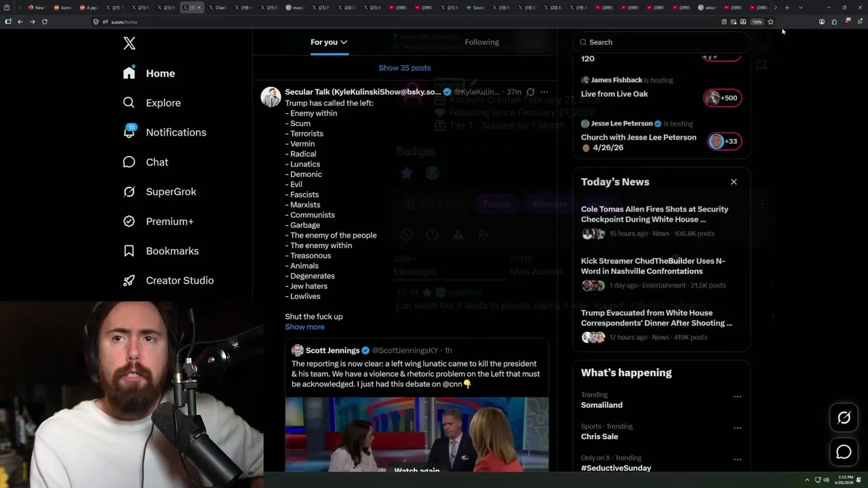Open the taskbar clock and date
Viewport: 868px width, 488px height.
tap(845, 480)
